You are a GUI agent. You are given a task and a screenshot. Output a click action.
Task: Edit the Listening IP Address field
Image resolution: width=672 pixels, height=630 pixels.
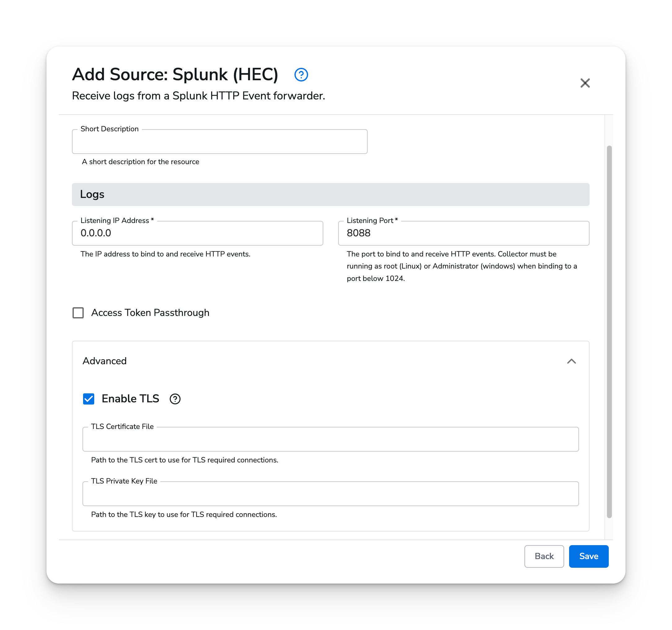(x=197, y=233)
